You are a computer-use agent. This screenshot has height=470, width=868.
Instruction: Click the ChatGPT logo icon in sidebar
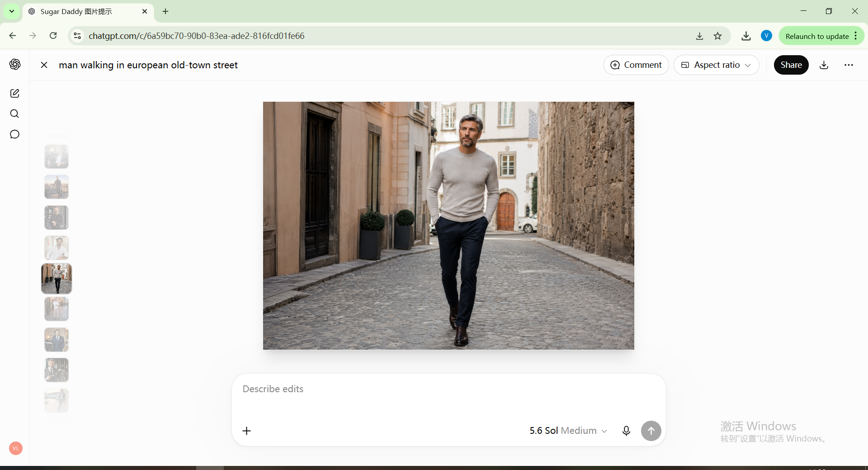(15, 64)
